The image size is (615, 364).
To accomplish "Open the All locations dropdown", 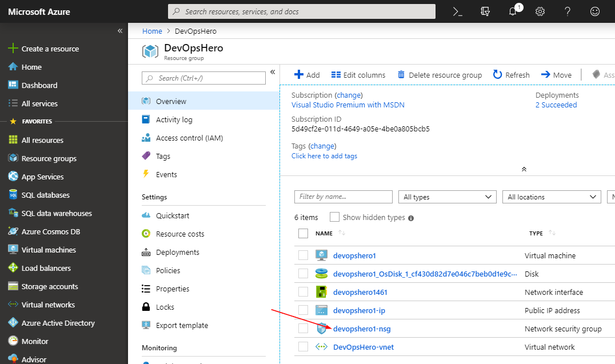I will click(552, 197).
